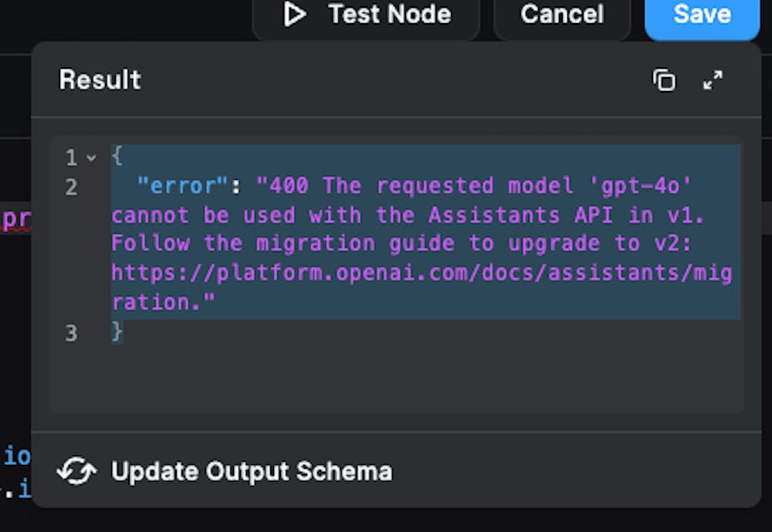Run the Test Node button
Viewport: 772px width, 532px height.
coord(366,15)
